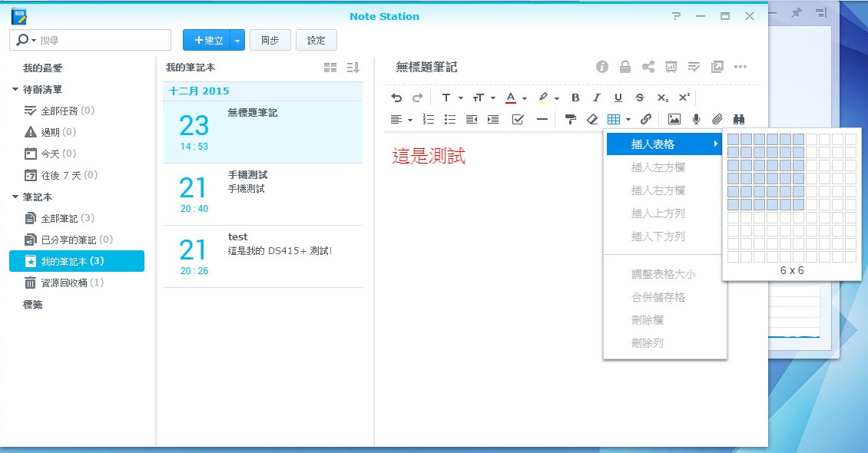Click the 無標題筆記 note title field
The height and width of the screenshot is (453, 868).
pos(426,68)
